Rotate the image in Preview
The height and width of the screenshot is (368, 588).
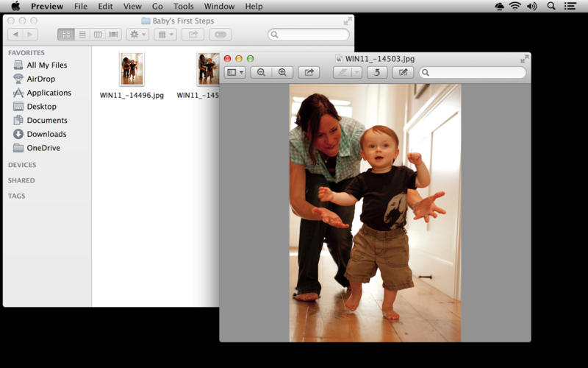tap(377, 72)
